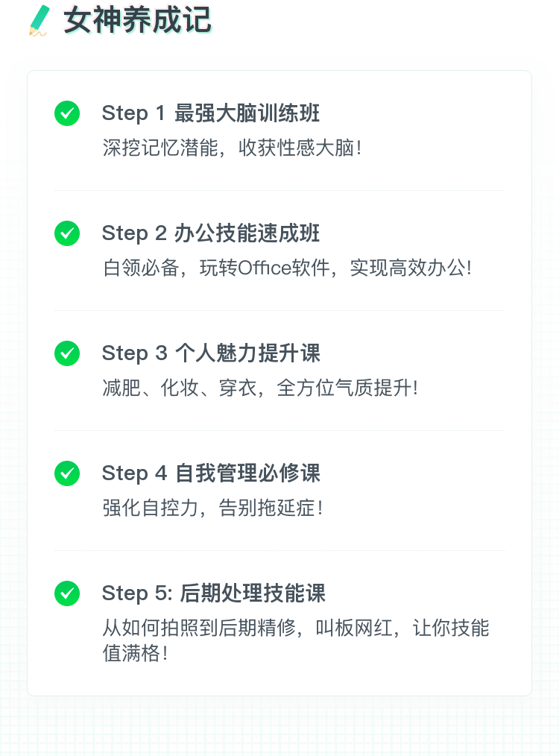Click the 值满格 line of Step 5
The image size is (559, 756).
(x=135, y=653)
